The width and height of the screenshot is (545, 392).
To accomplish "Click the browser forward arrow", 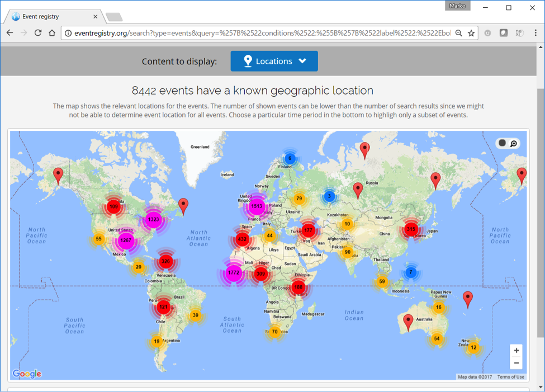I will [x=23, y=32].
